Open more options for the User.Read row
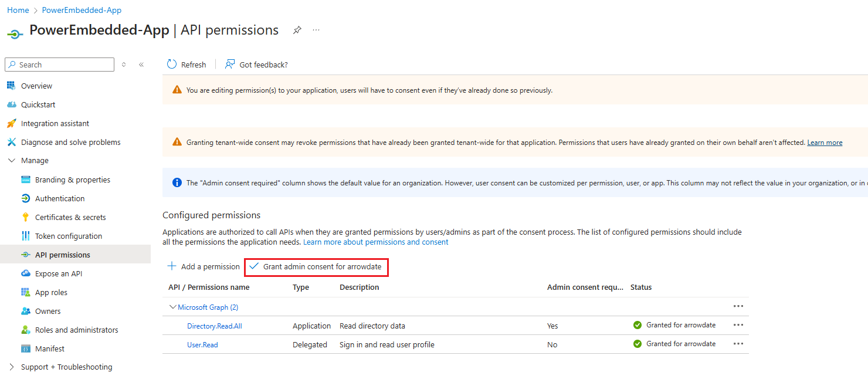Screen dimensions: 868x379 pos(738,344)
